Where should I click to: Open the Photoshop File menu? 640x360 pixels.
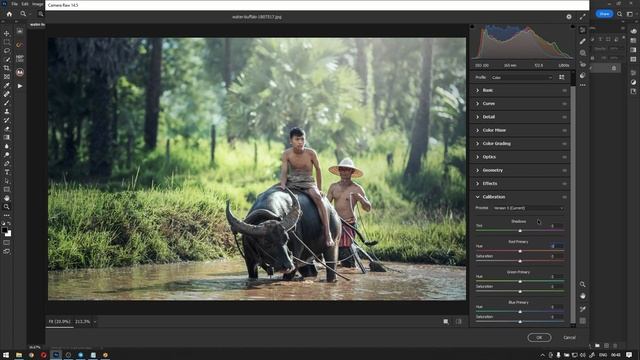coord(14,4)
